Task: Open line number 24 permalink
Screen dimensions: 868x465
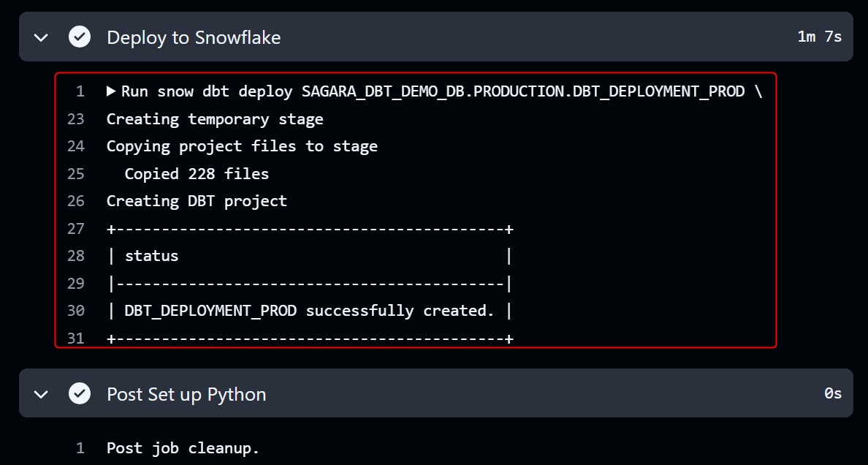Action: pyautogui.click(x=76, y=146)
